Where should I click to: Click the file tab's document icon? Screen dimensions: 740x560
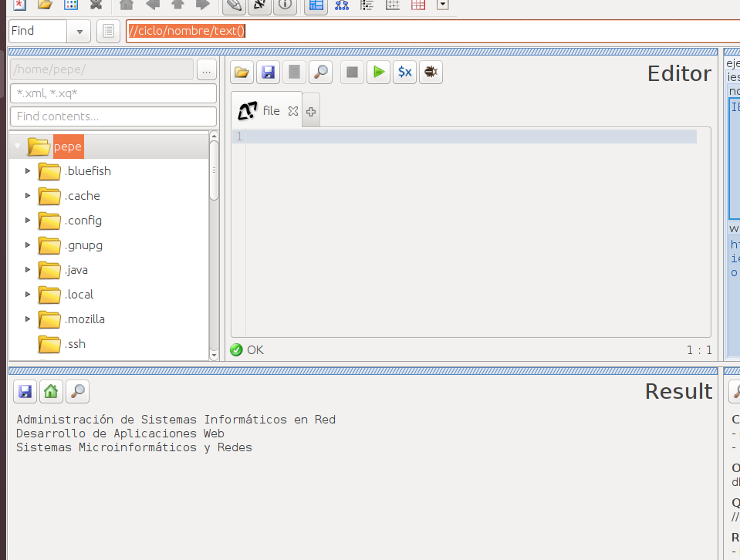[x=247, y=111]
